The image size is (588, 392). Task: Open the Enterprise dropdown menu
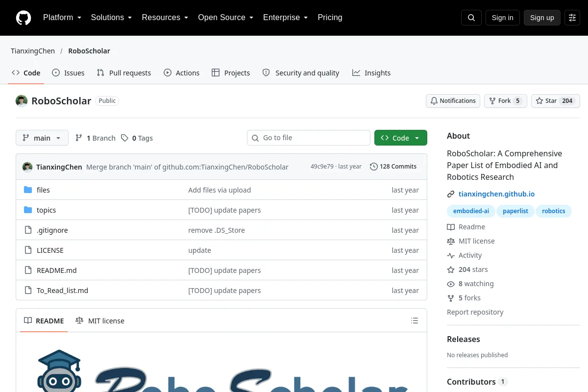click(285, 18)
